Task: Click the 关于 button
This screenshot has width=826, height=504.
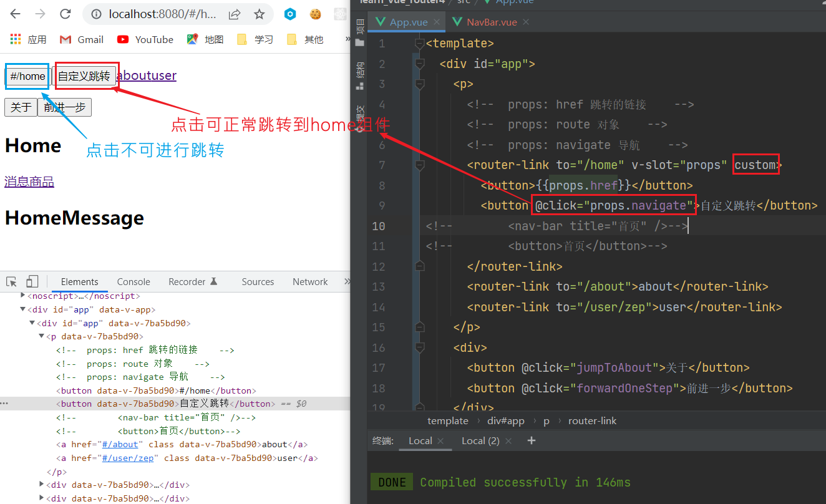Action: (21, 107)
